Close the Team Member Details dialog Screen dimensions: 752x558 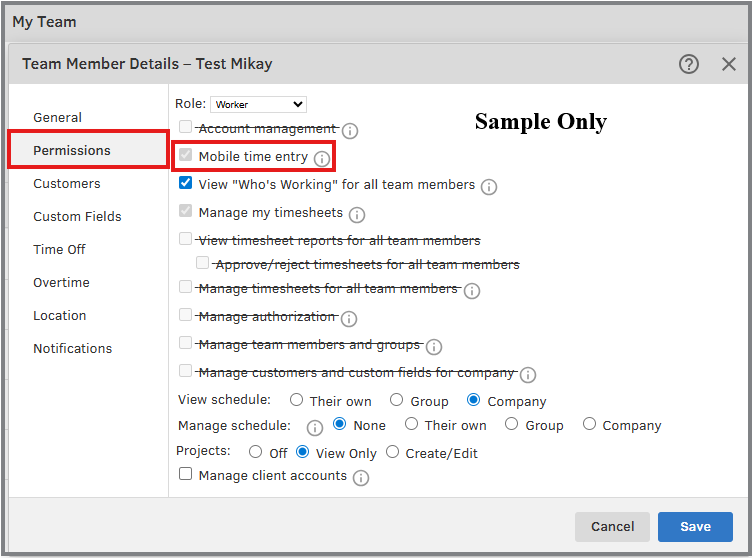click(x=729, y=64)
